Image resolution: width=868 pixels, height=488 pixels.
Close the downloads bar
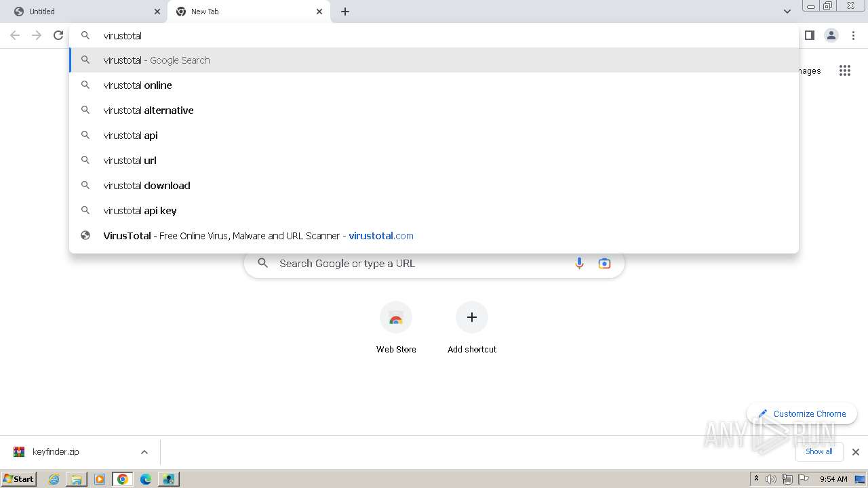[855, 452]
